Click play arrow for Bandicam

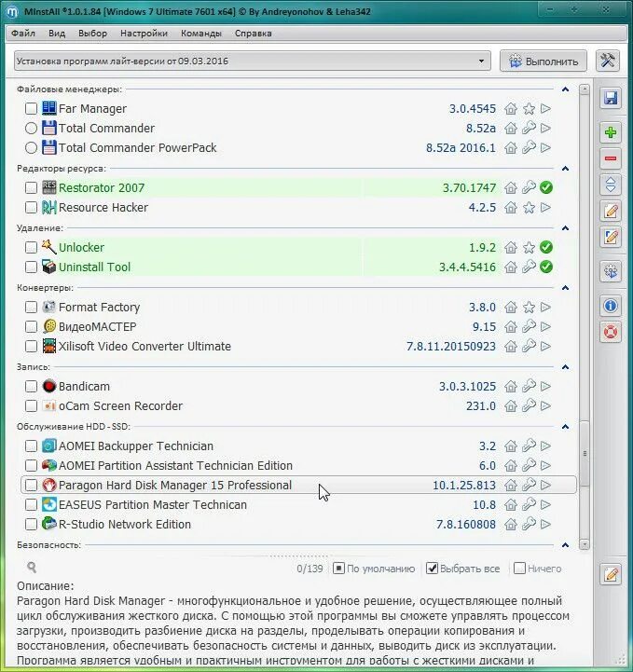pos(545,386)
